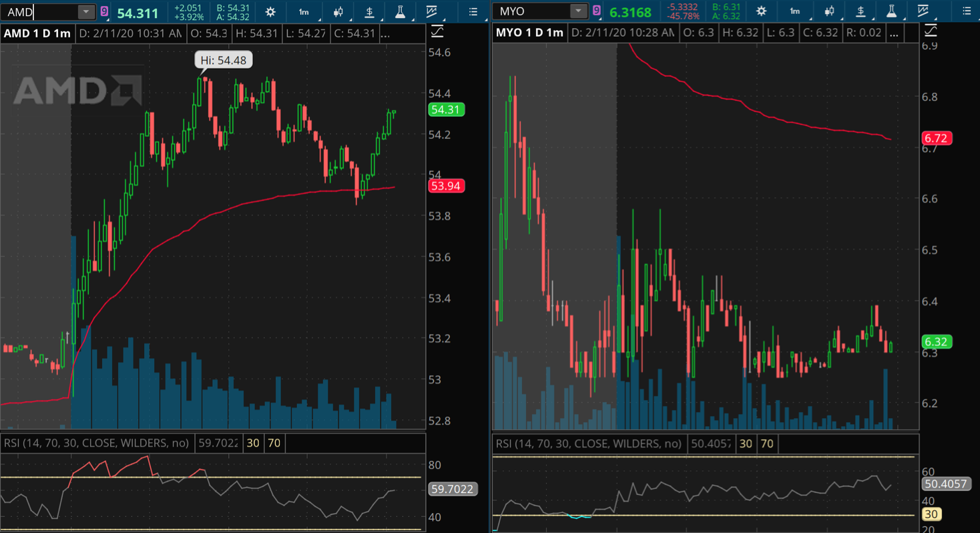
Task: Open Drawings tool icon on AMD chart
Action: pos(431,11)
